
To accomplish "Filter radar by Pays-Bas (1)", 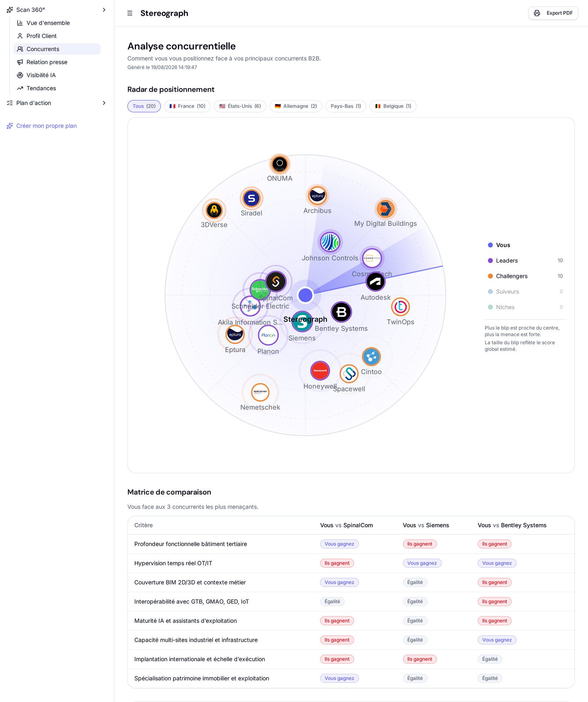I will (x=346, y=106).
